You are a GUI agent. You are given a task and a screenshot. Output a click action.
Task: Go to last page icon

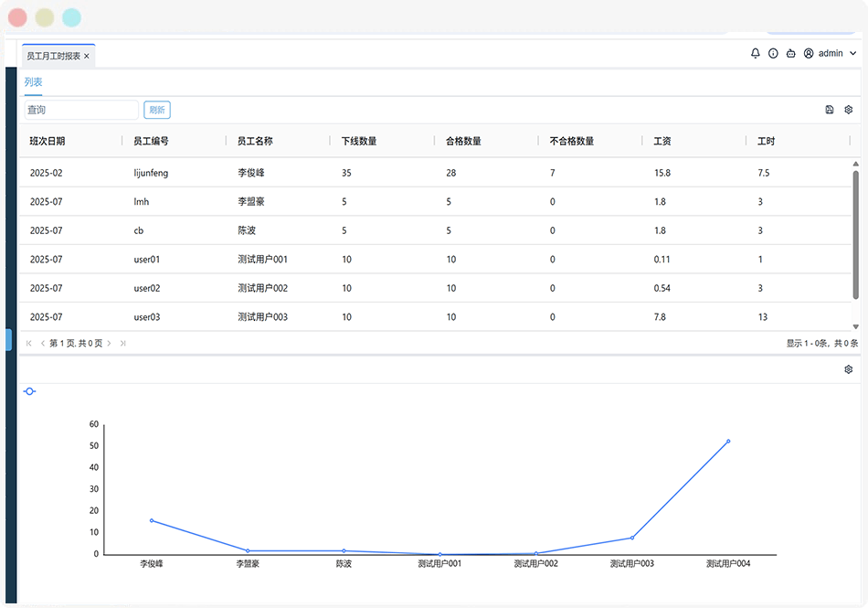point(123,344)
